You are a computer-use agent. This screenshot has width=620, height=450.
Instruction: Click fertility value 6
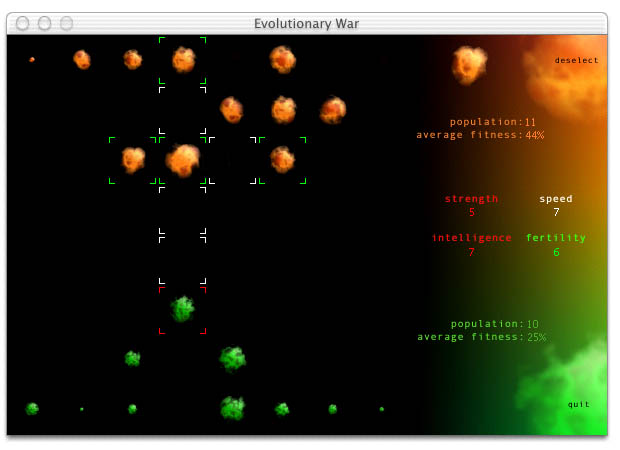[x=556, y=252]
